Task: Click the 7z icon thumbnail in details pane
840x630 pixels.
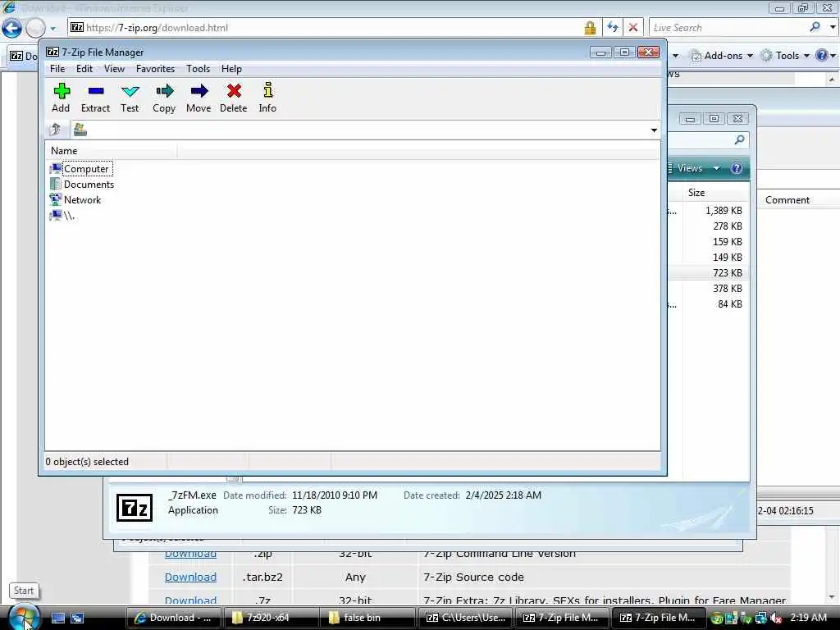Action: click(134, 508)
